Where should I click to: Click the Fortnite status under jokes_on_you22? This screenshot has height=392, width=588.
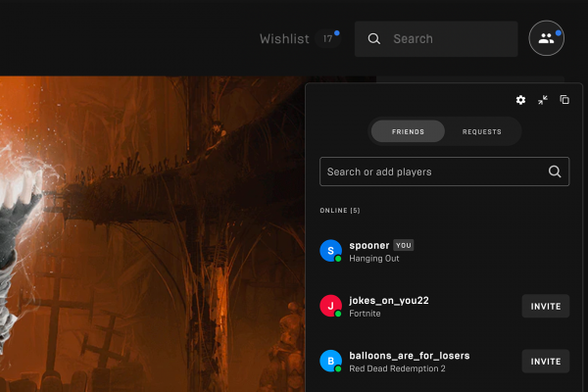365,314
